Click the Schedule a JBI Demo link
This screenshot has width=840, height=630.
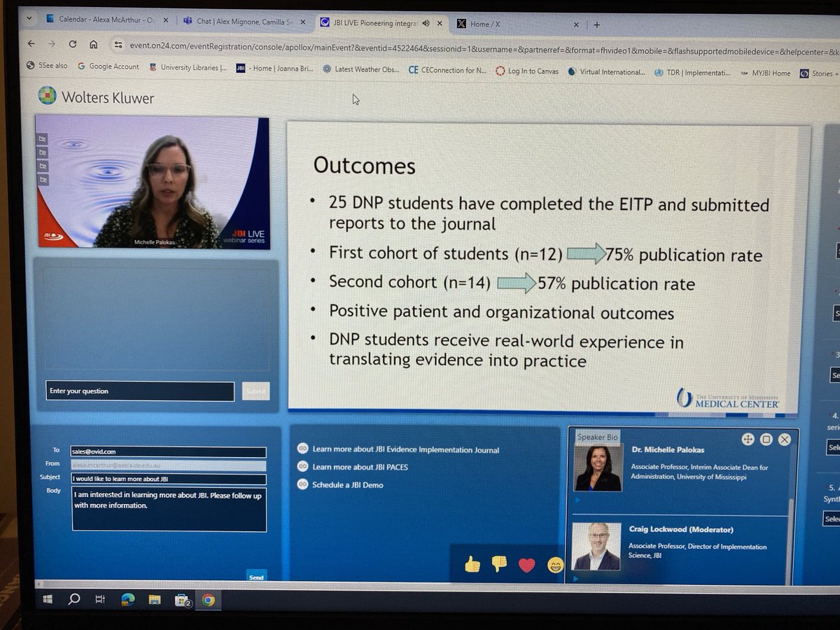pyautogui.click(x=347, y=484)
